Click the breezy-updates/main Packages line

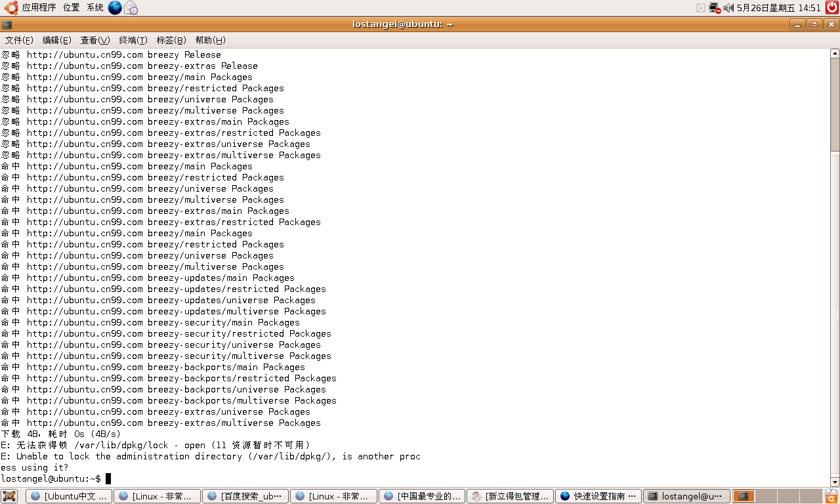(x=148, y=278)
